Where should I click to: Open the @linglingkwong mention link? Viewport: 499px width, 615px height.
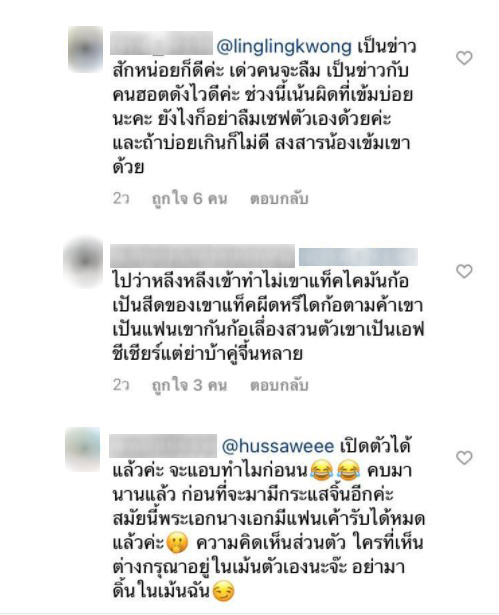click(284, 47)
